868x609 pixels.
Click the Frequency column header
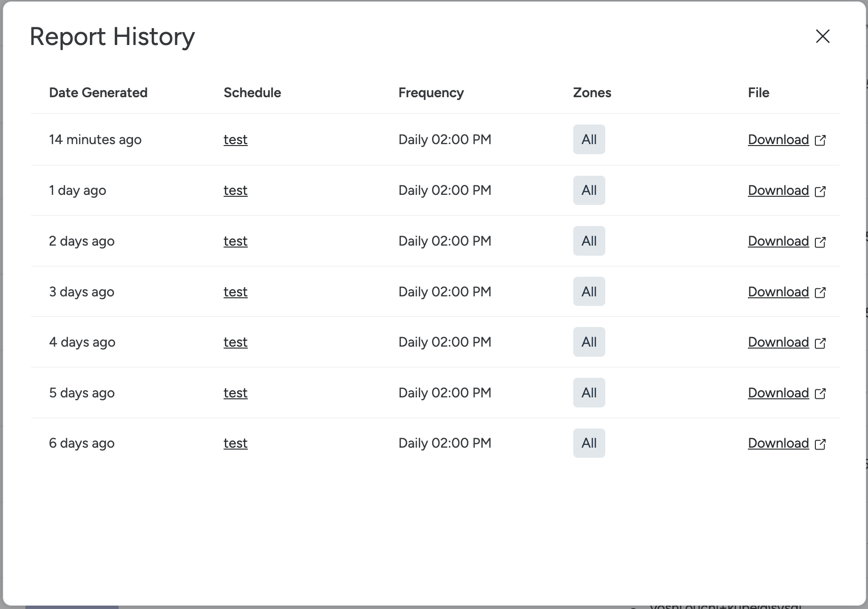pos(431,92)
